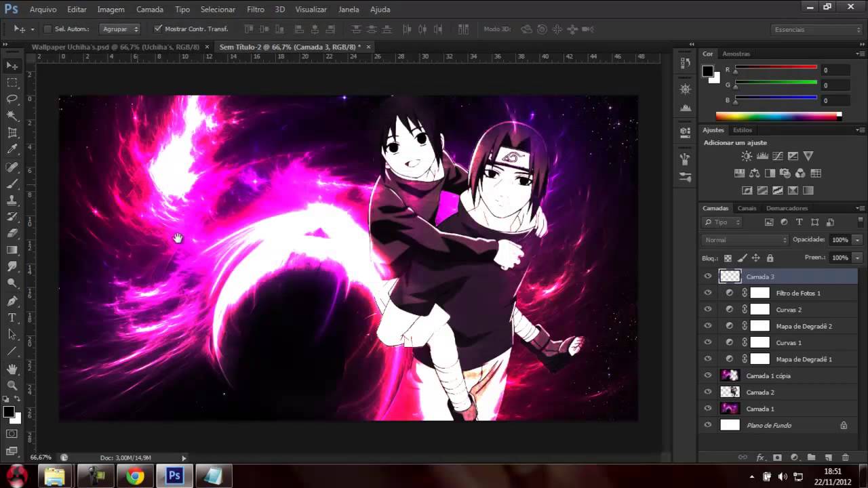Switch to Wallpaper Uchiha's.psd tab

coord(115,47)
